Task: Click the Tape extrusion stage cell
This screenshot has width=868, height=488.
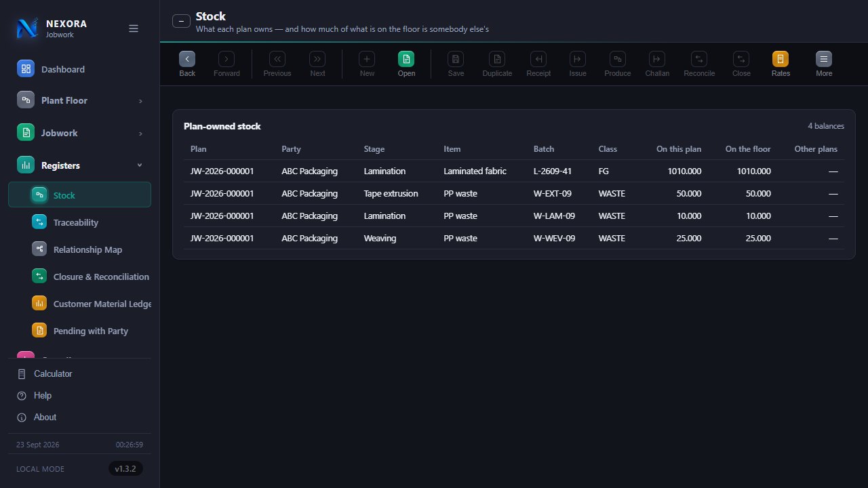Action: coord(391,194)
